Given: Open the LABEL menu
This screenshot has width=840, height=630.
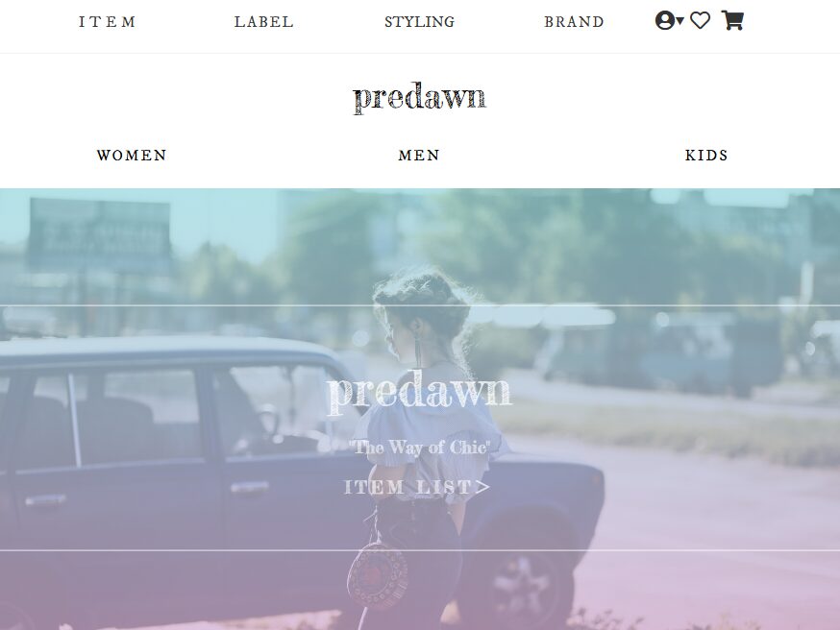Looking at the screenshot, I should point(264,22).
